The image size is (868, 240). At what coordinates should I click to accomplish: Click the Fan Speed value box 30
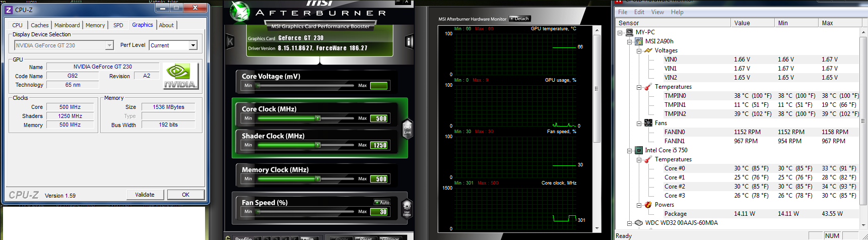379,212
